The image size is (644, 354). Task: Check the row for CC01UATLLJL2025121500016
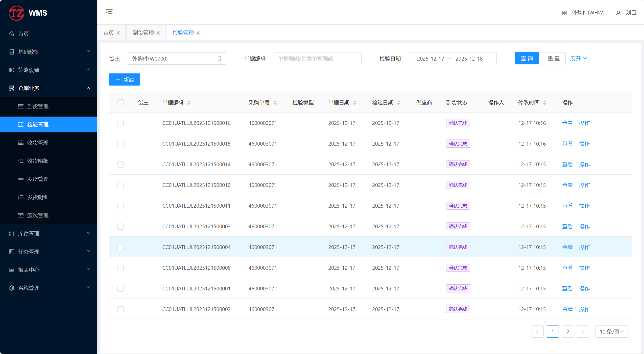[x=121, y=123]
